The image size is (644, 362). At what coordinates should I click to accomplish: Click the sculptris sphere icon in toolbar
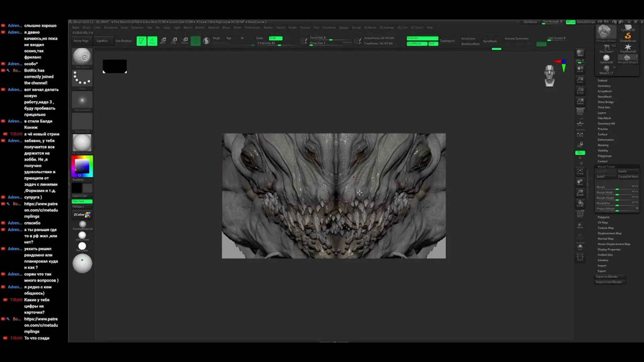click(x=206, y=41)
